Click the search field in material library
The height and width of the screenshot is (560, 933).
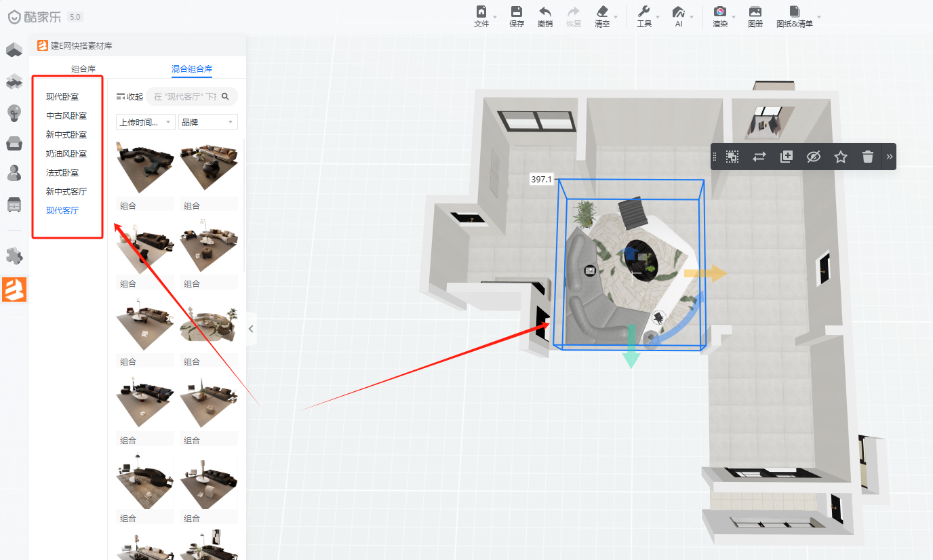185,96
